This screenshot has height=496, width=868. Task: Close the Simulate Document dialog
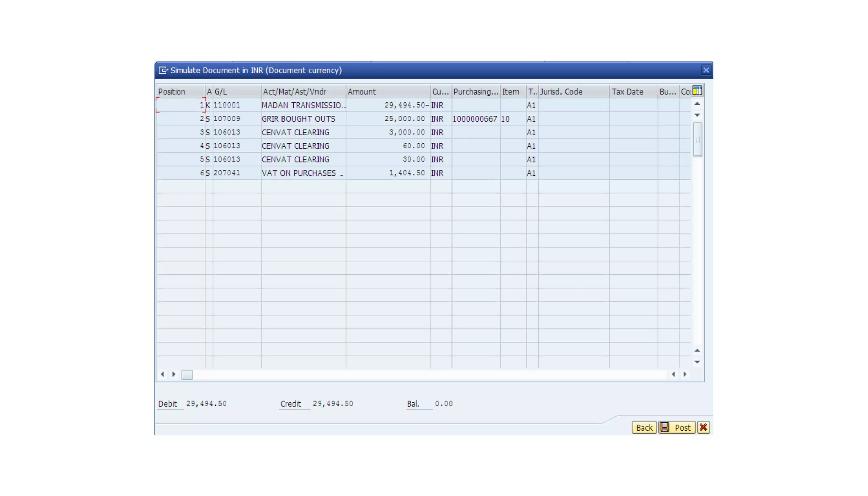706,70
